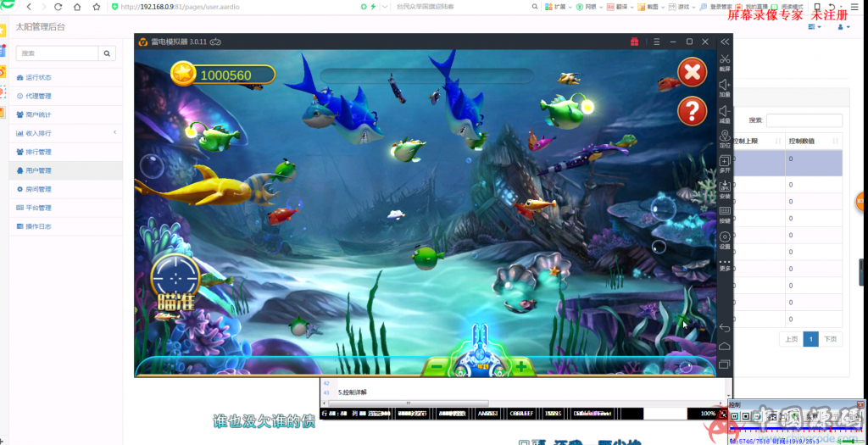Image resolution: width=868 pixels, height=445 pixels.
Task: Open 运行状态 in the admin sidebar
Action: pos(65,77)
